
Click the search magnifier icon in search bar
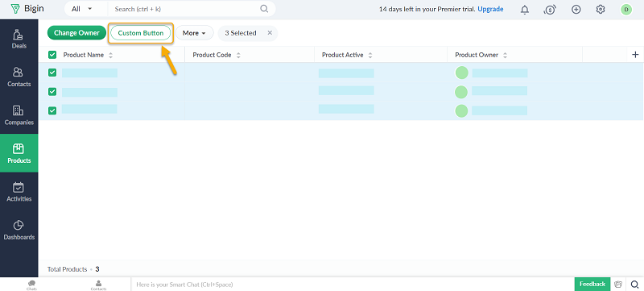[264, 9]
